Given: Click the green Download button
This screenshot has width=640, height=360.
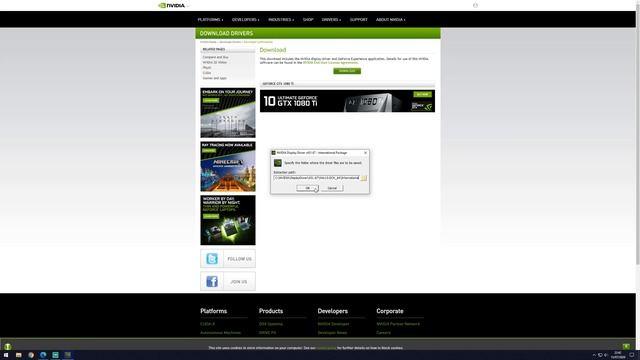Looking at the screenshot, I should pyautogui.click(x=347, y=71).
